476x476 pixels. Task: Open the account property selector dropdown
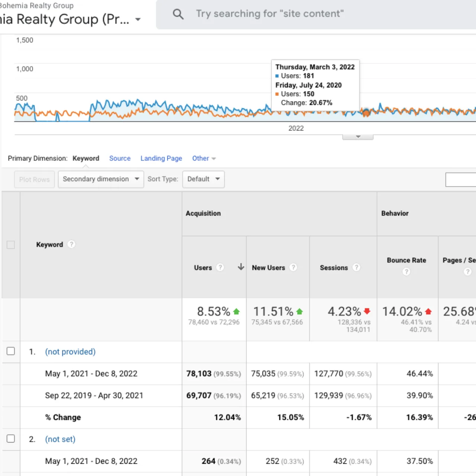[x=138, y=19]
